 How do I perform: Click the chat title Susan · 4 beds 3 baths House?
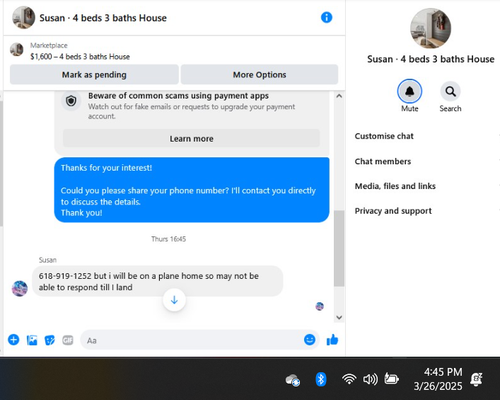click(103, 18)
